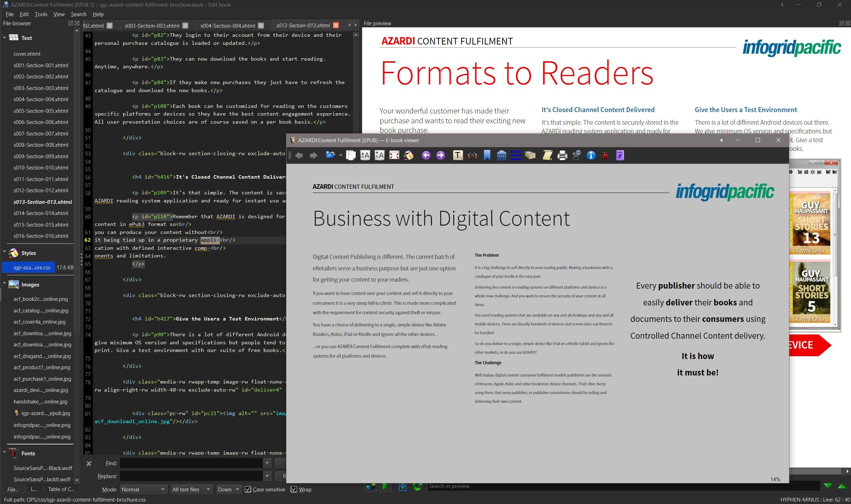851x504 pixels.
Task: Open the table of contents icon
Action: coord(516,155)
